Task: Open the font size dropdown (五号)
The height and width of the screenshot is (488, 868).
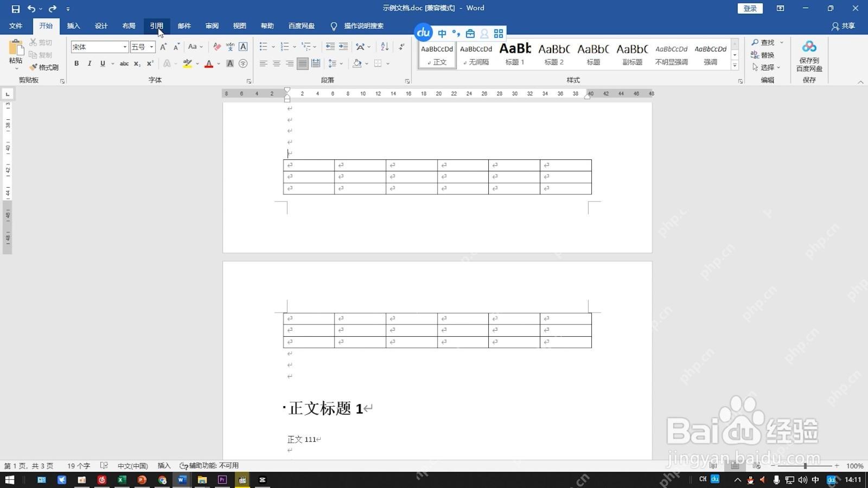Action: point(151,47)
